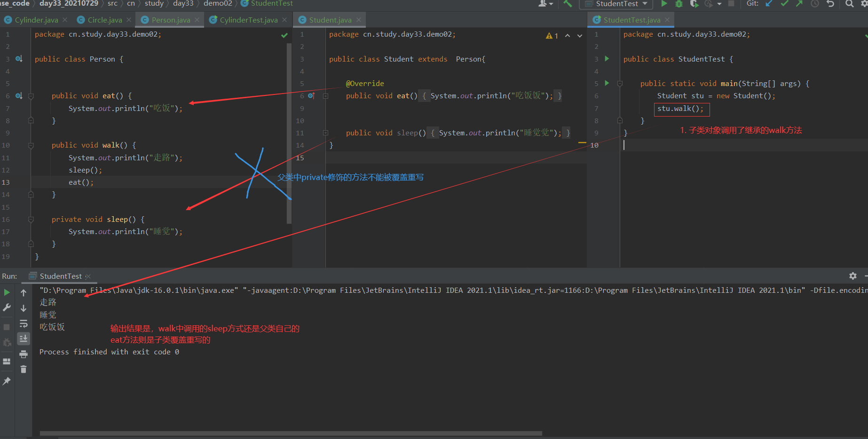Switch to Cylinder.java tab

[36, 20]
